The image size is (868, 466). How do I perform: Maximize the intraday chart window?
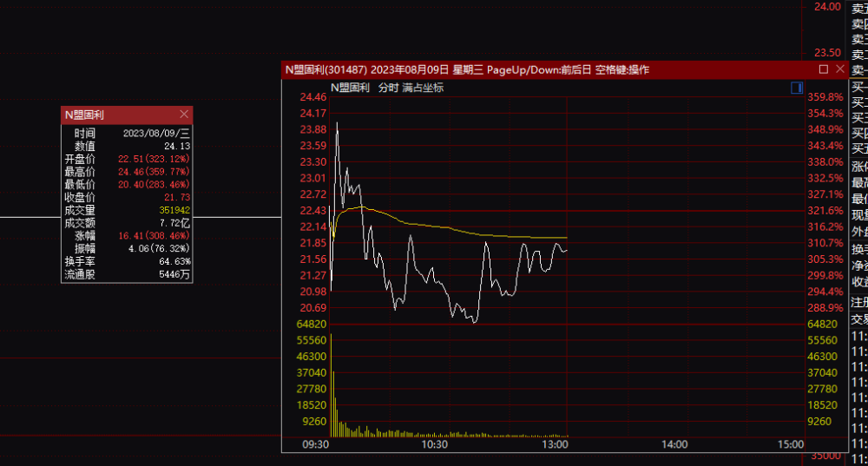824,69
